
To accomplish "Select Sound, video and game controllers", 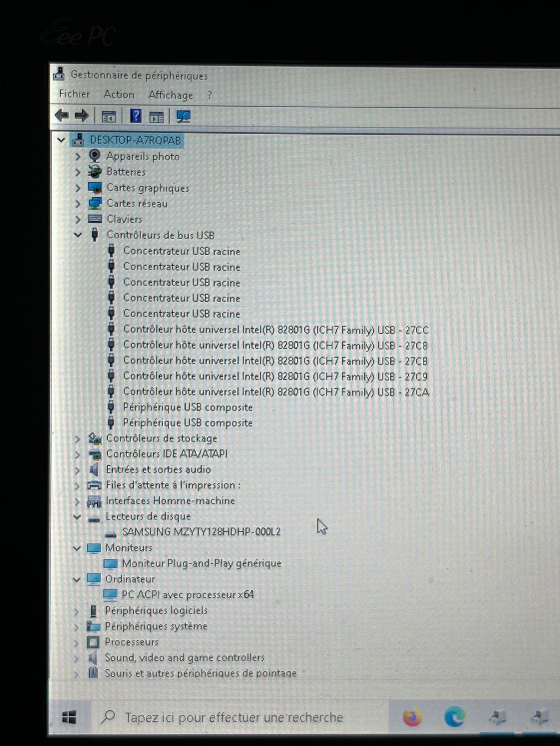I will pyautogui.click(x=185, y=658).
